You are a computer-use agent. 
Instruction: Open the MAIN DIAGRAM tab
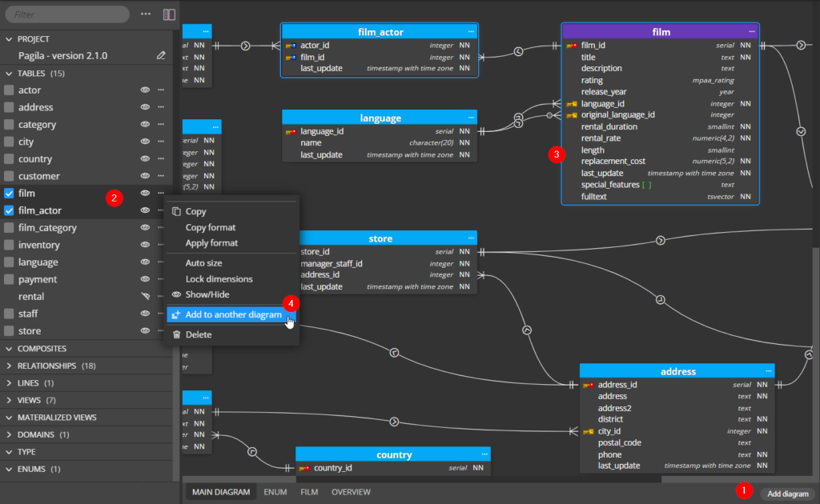221,492
